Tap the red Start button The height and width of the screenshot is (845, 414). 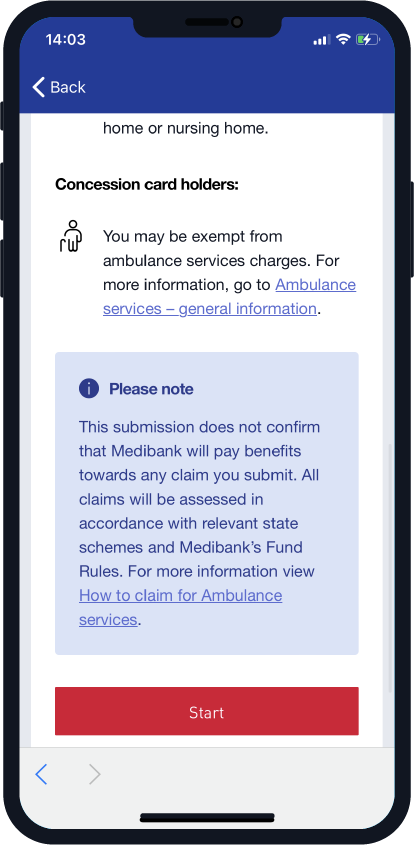pyautogui.click(x=206, y=711)
